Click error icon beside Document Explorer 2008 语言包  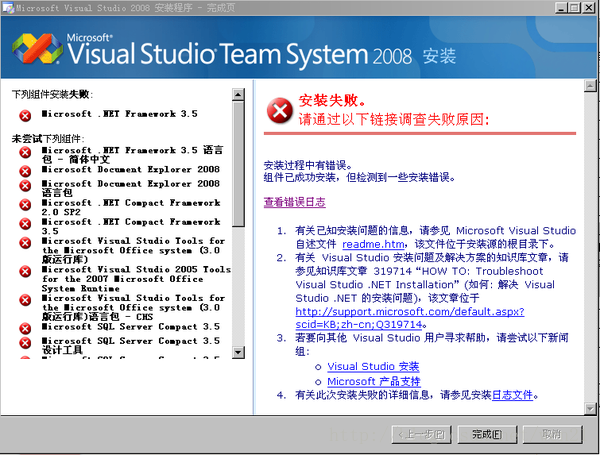(x=25, y=186)
